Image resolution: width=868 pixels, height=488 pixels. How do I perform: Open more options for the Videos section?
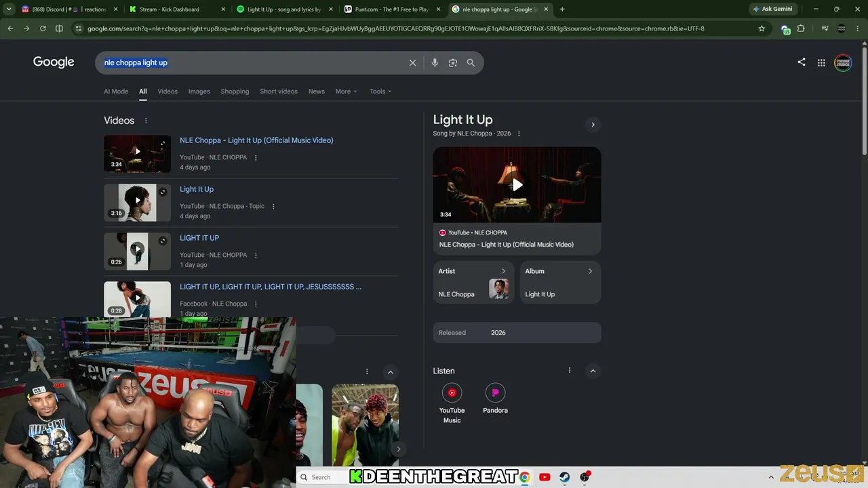tap(146, 121)
